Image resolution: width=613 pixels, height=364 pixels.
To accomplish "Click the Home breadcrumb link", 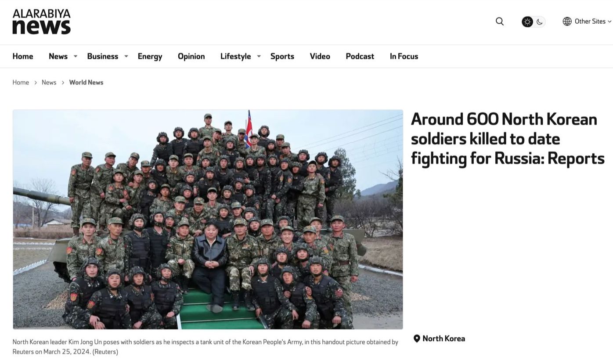I will click(21, 83).
